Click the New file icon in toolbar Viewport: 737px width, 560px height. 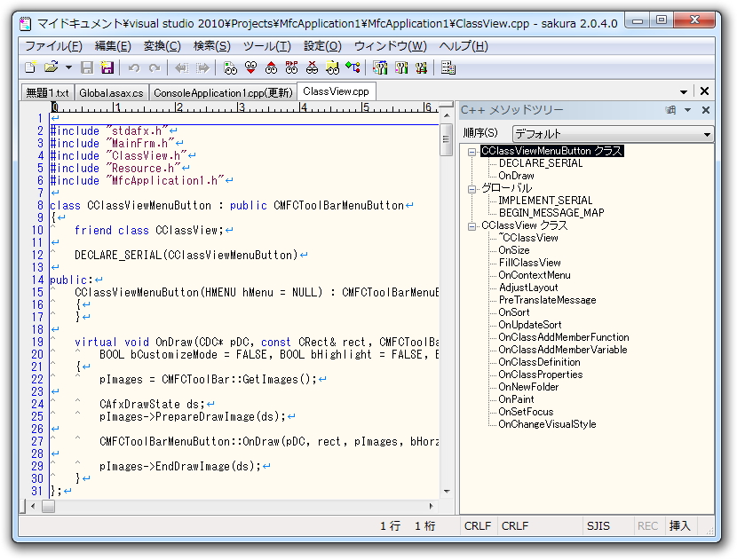[31, 67]
